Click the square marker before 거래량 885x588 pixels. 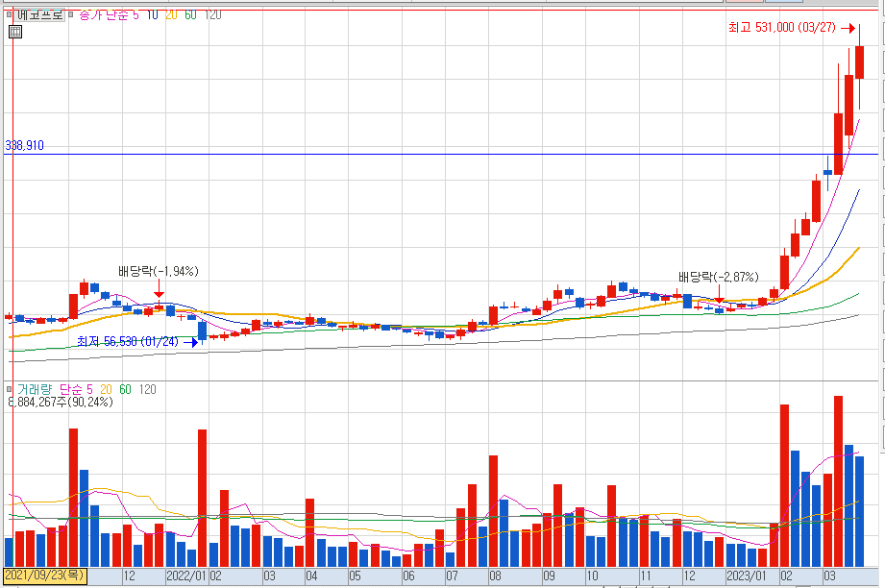(x=9, y=389)
